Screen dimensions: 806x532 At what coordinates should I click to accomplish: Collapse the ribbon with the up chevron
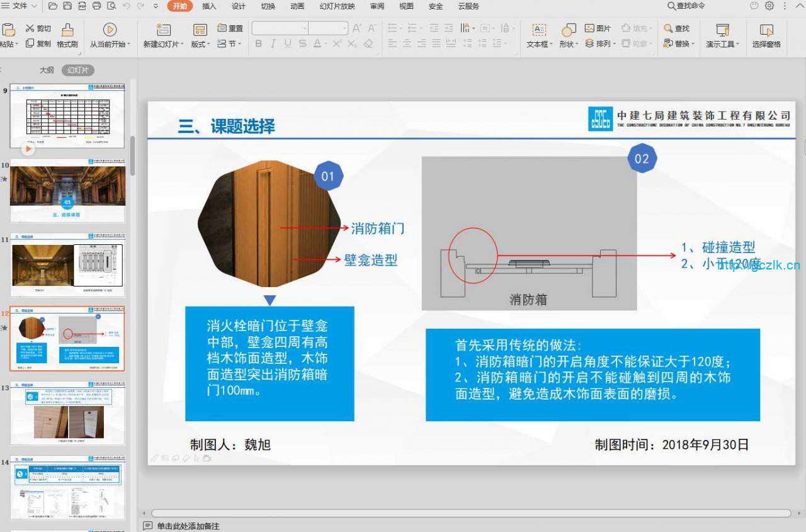800,6
